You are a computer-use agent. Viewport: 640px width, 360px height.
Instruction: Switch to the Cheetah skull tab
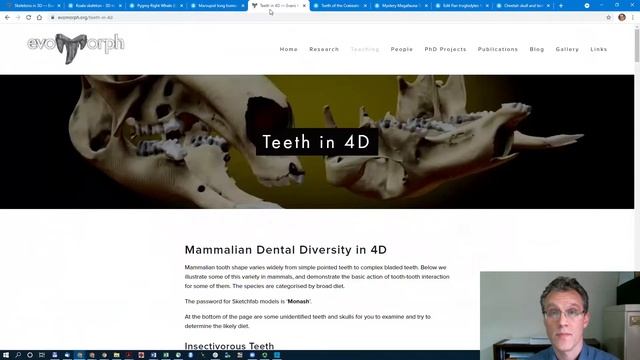pyautogui.click(x=523, y=6)
